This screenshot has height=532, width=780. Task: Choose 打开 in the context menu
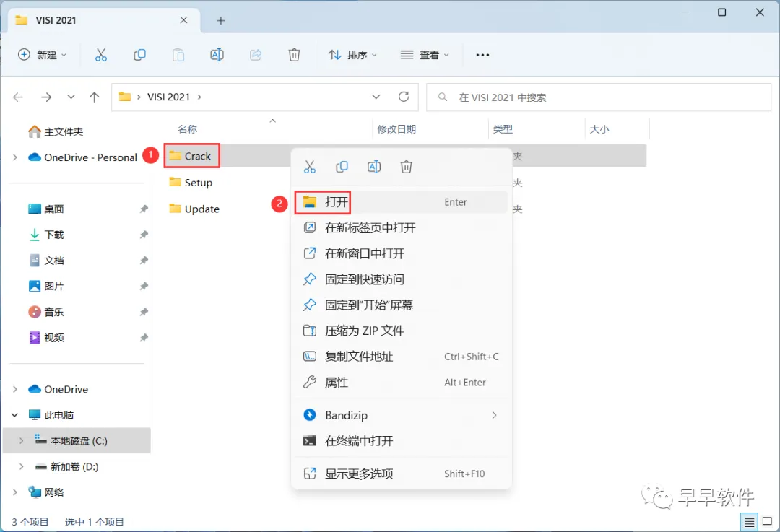(401, 202)
